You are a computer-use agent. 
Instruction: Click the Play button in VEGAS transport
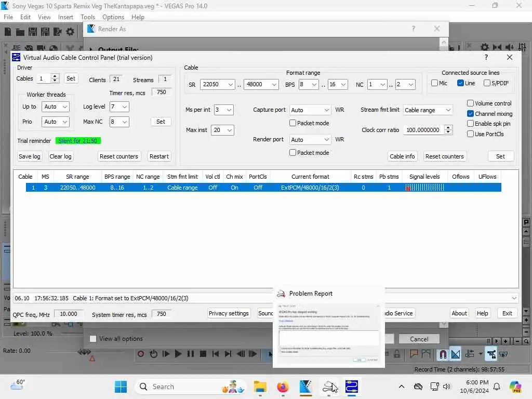tap(178, 354)
